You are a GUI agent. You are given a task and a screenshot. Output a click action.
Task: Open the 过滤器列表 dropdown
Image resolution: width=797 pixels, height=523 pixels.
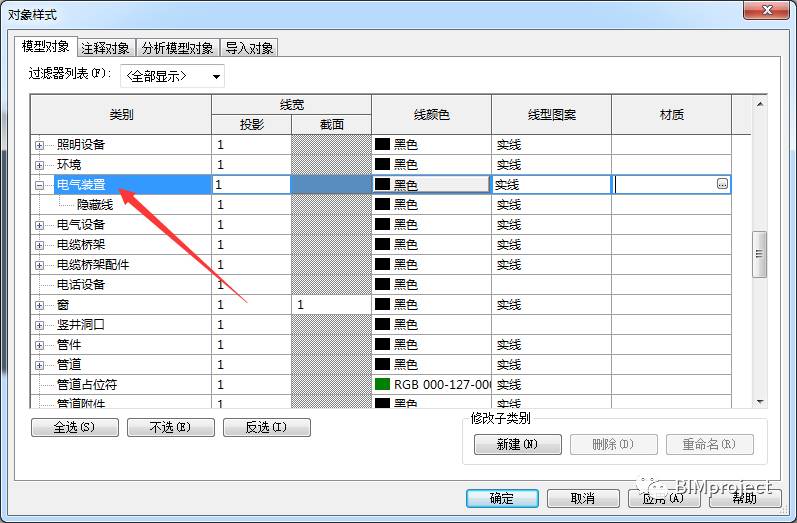[172, 76]
